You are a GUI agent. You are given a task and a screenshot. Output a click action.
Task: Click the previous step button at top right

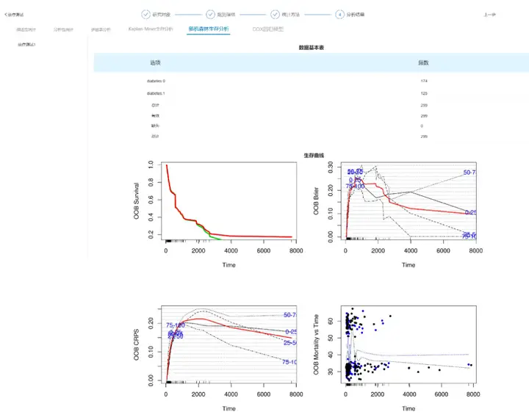[489, 15]
